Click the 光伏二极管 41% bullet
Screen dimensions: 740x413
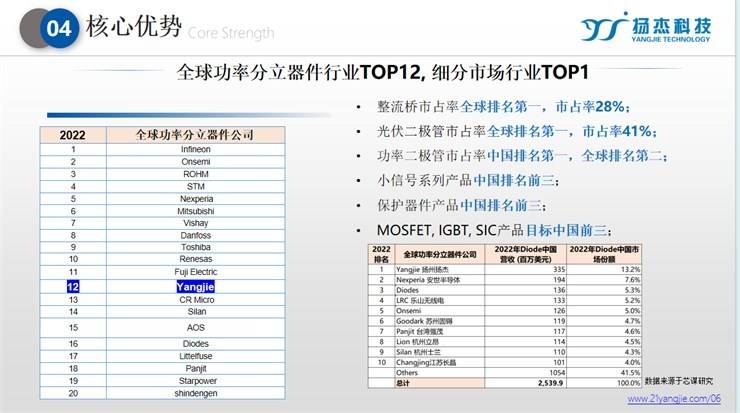pos(517,131)
